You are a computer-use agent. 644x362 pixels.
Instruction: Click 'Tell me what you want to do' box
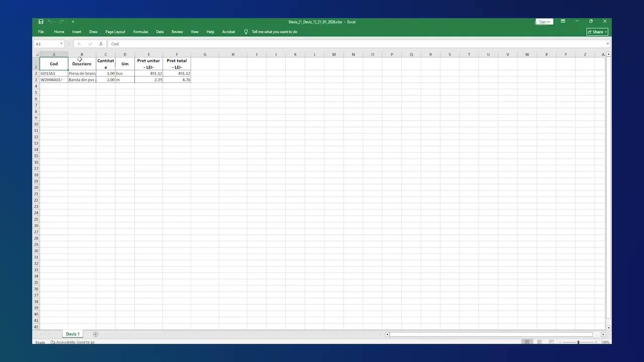pyautogui.click(x=274, y=32)
